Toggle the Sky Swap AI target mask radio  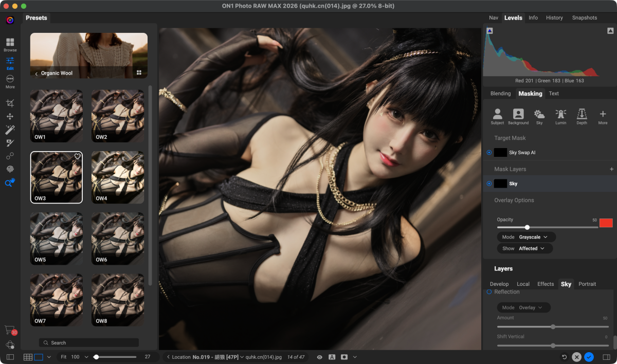[489, 153]
